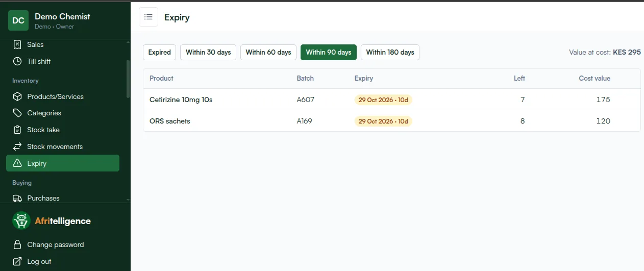Screen dimensions: 644x271
Task: Open Stock take clipboard icon
Action: coord(17,130)
